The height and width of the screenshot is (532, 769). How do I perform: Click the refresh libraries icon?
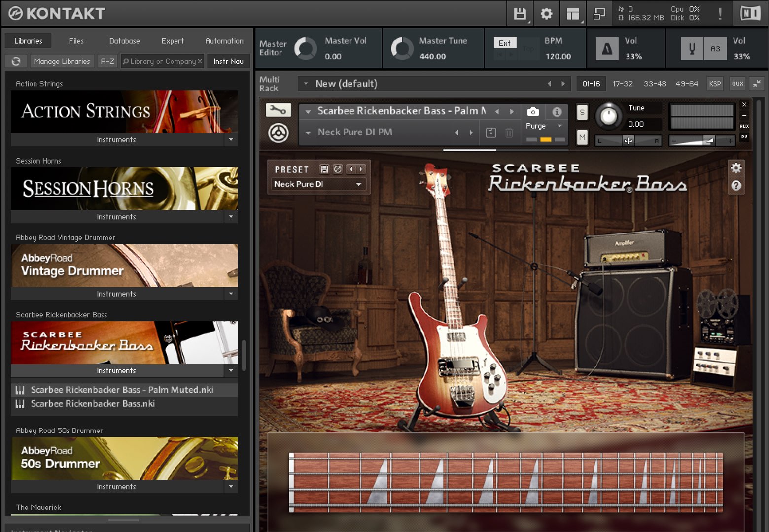click(x=16, y=61)
